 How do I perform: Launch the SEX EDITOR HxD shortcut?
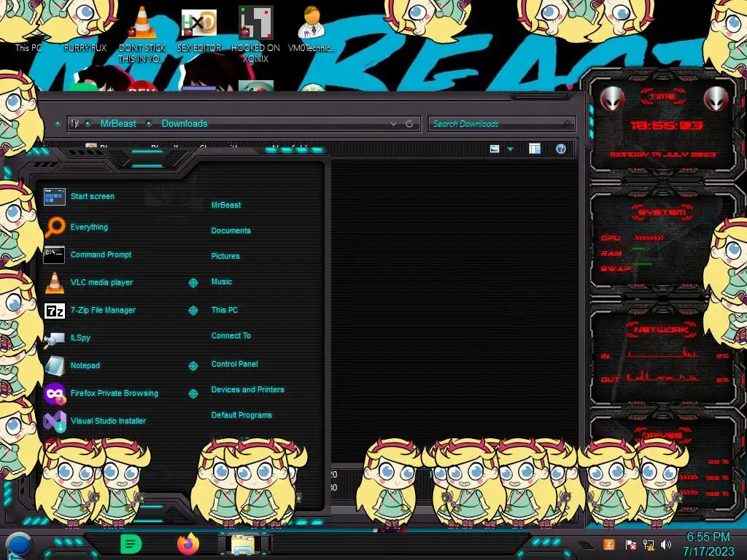click(x=199, y=29)
